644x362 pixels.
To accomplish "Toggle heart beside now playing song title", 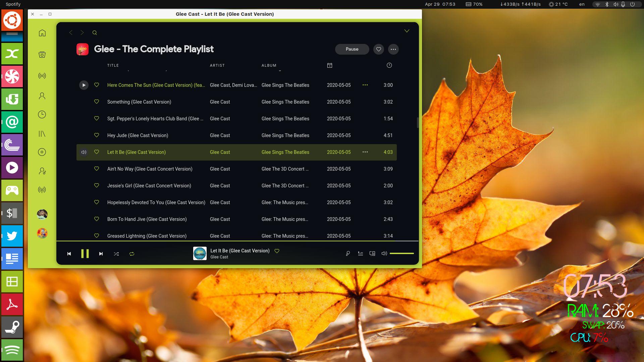I will (277, 251).
